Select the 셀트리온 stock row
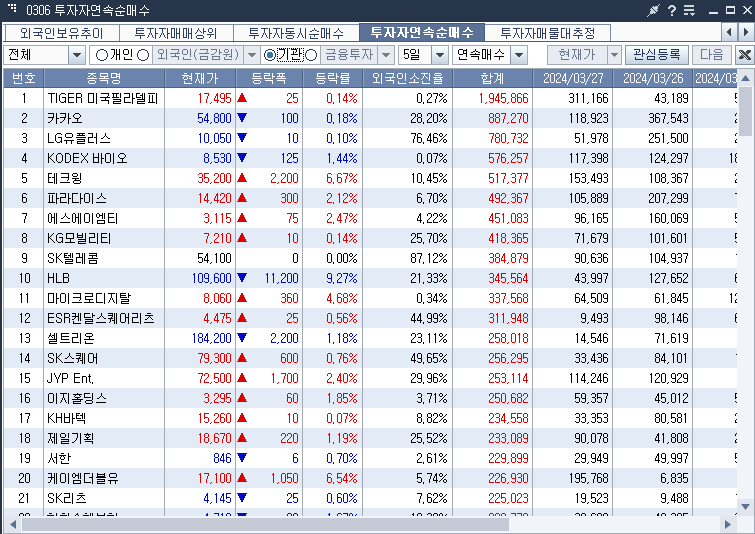Viewport: 755px width, 534px height. click(x=370, y=338)
